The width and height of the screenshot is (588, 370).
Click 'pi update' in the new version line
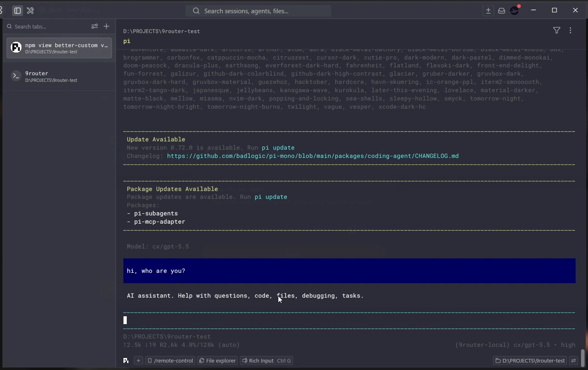point(278,148)
